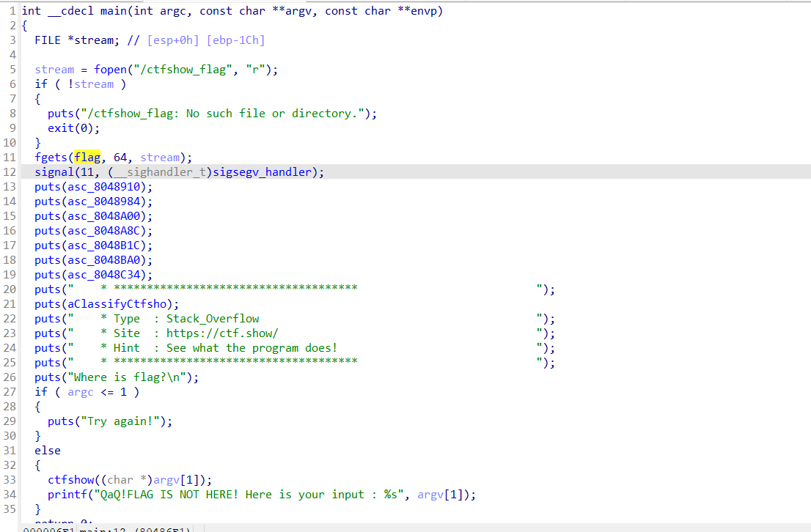Viewport: 811px width, 532px height.
Task: Click the highlighted flag variable in fgets
Action: [87, 158]
